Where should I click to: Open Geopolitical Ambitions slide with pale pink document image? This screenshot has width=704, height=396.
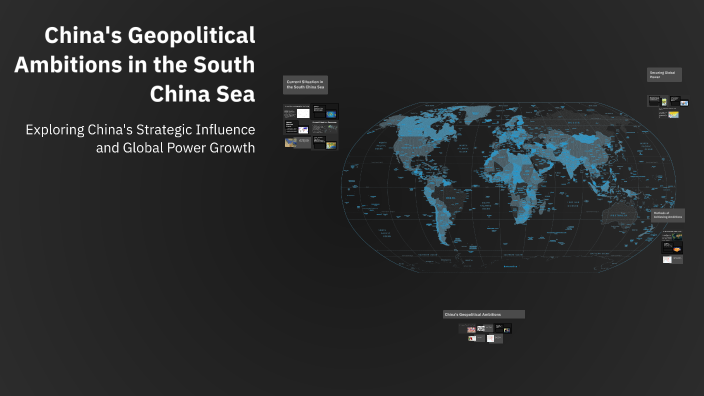[495, 338]
